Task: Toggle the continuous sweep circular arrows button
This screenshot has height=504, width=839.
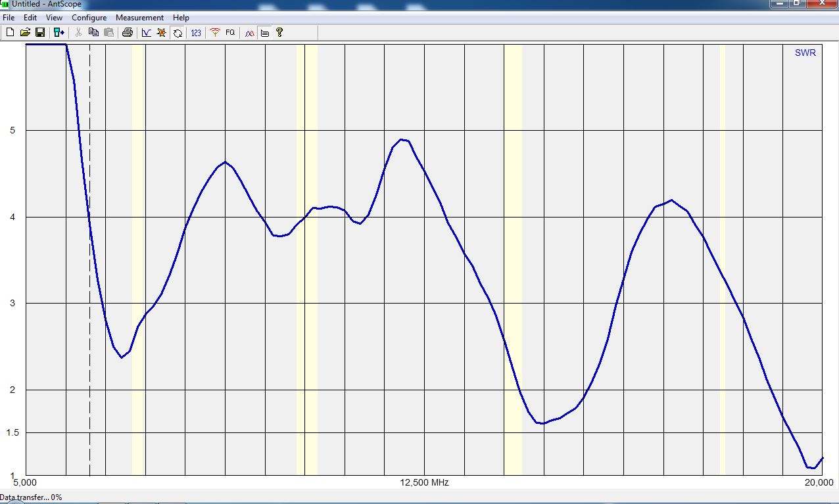Action: 178,32
